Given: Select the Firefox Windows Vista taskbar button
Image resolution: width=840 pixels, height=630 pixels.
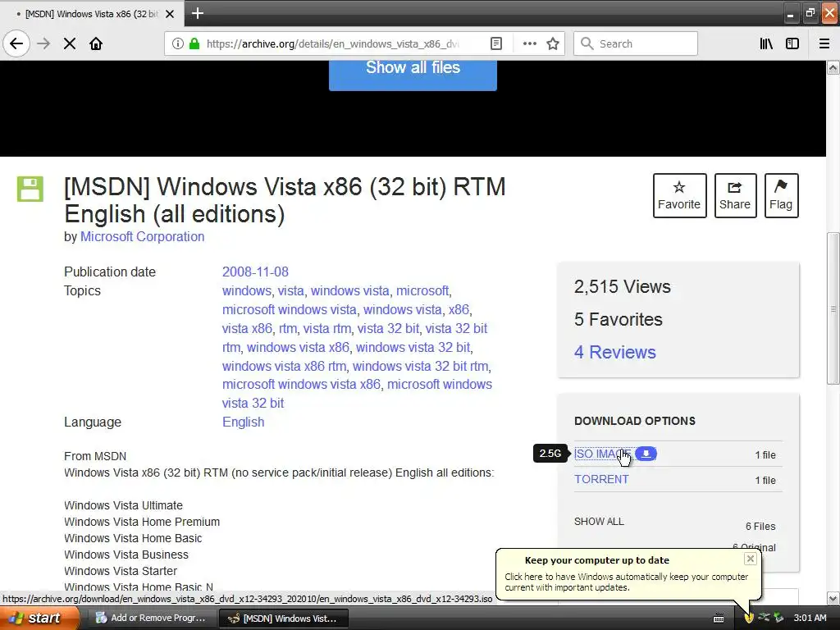Looking at the screenshot, I should [284, 619].
